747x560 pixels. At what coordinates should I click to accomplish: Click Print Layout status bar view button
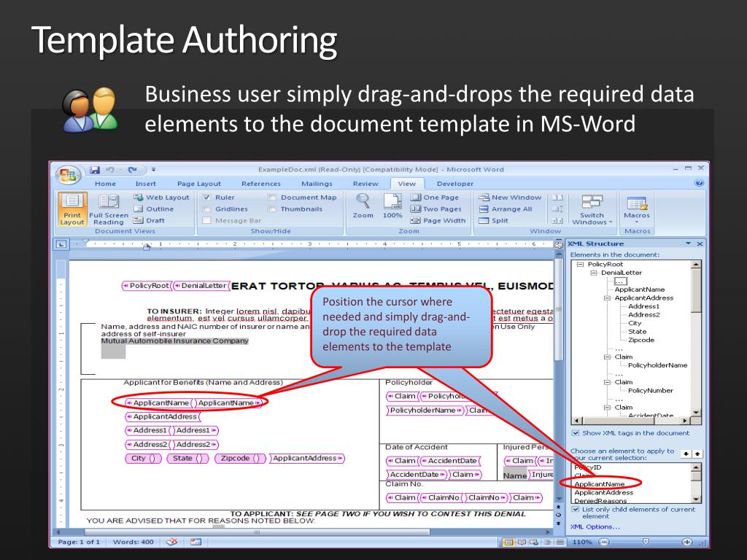pyautogui.click(x=508, y=542)
